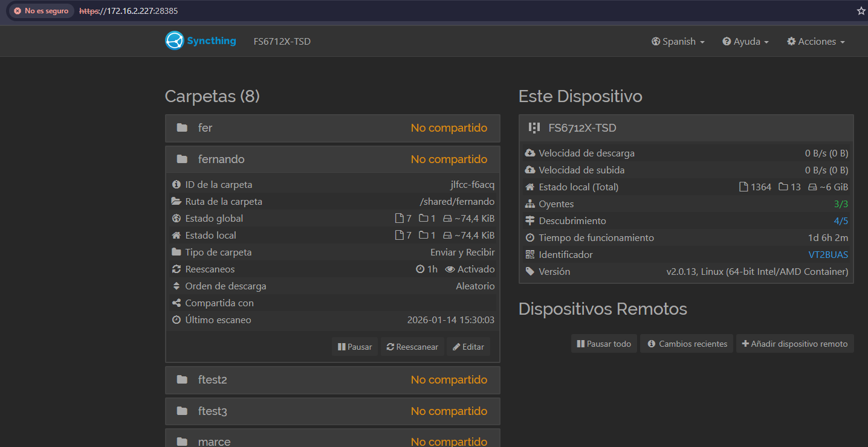Expand the ftest3 folder panel

pos(332,411)
